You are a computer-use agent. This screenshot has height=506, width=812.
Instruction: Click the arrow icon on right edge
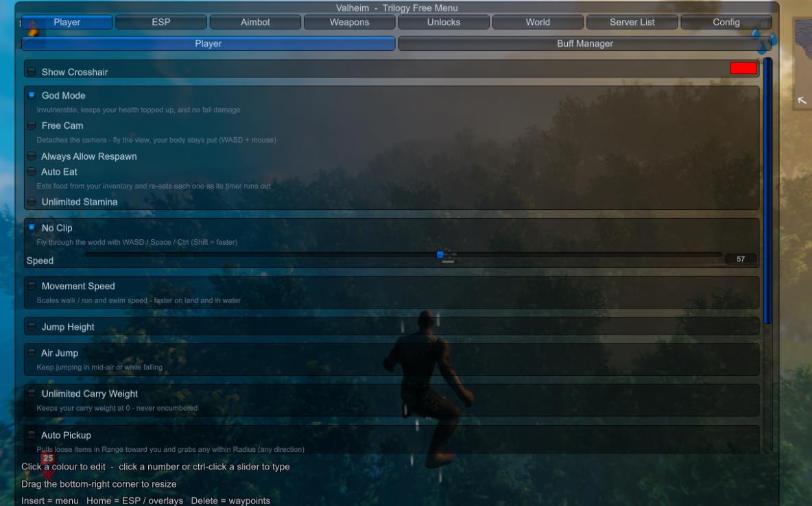pos(802,101)
